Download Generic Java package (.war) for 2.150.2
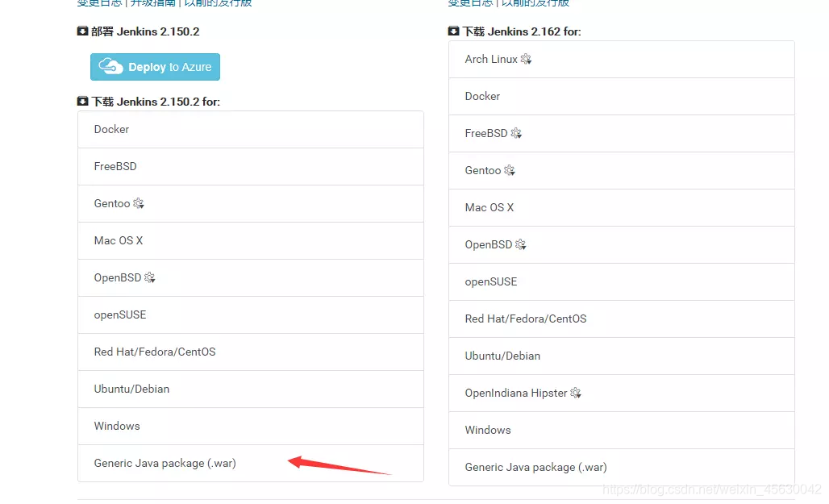This screenshot has height=504, width=829. click(251, 464)
